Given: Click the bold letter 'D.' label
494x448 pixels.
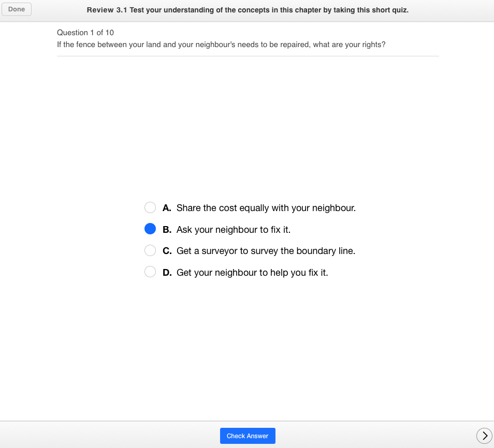Looking at the screenshot, I should click(x=167, y=272).
